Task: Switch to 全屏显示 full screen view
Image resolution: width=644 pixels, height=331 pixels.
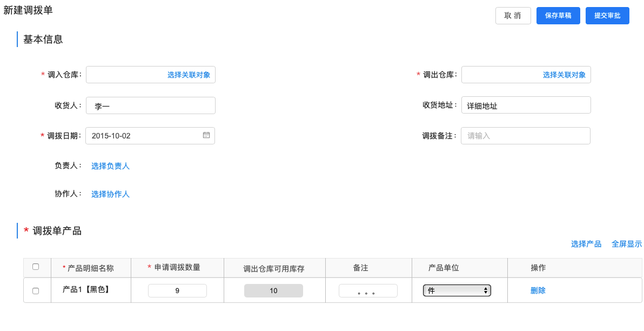Action: [x=627, y=243]
